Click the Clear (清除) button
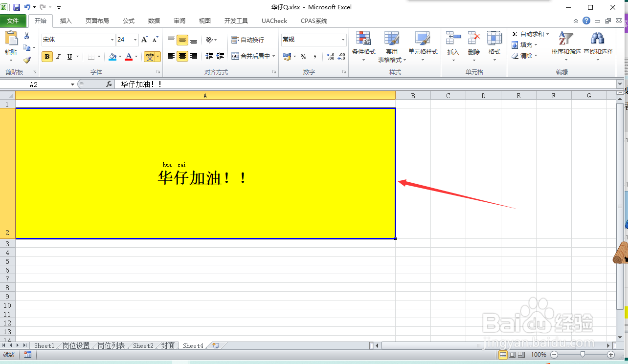Screen dimensions: 628x364 click(524, 56)
